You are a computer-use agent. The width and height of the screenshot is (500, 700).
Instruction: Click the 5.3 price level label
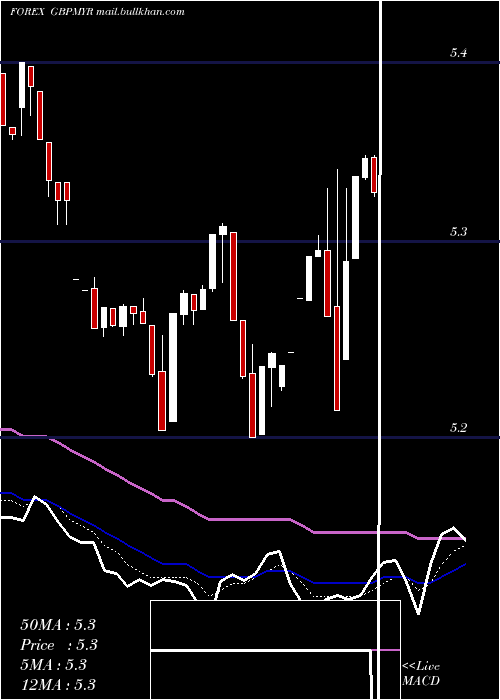click(458, 232)
